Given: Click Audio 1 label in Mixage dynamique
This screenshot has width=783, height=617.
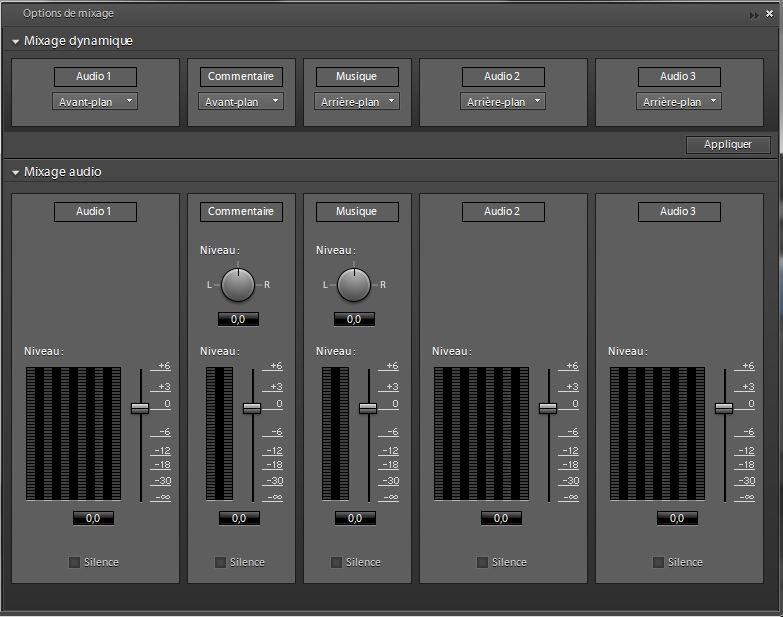Looking at the screenshot, I should [x=95, y=76].
